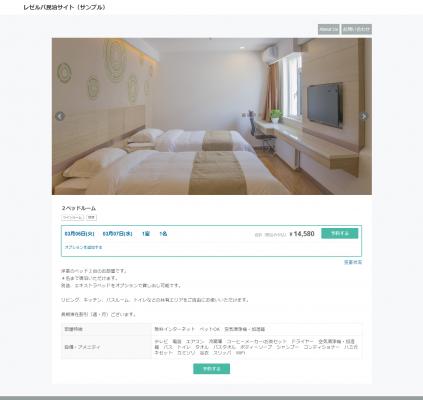Screen dimensions: 423x400
Task: Click the main bedroom photo
Action: (212, 116)
